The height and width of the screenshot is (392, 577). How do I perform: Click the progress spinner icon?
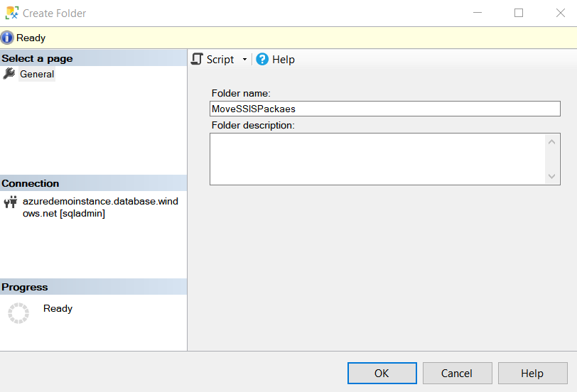[18, 313]
